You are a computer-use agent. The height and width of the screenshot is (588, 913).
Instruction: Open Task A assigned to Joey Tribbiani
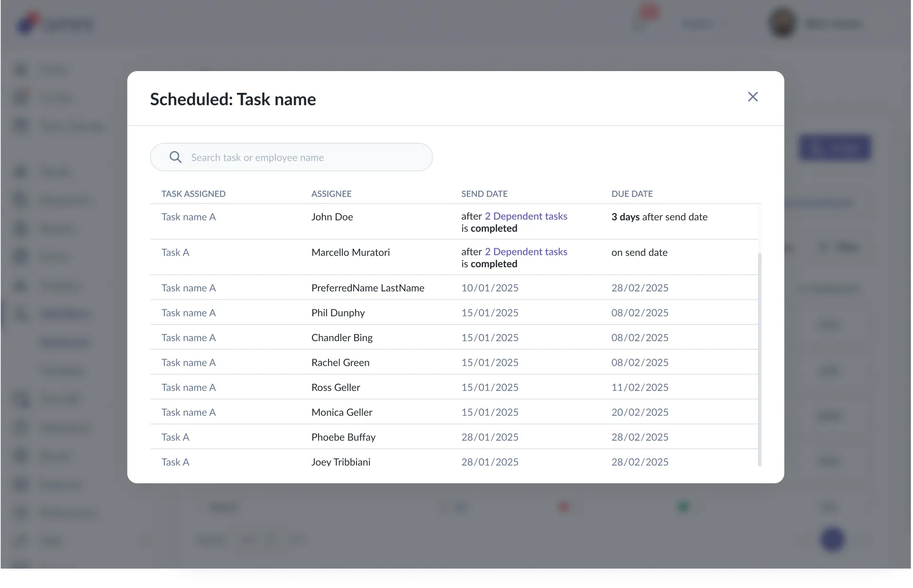pyautogui.click(x=175, y=462)
